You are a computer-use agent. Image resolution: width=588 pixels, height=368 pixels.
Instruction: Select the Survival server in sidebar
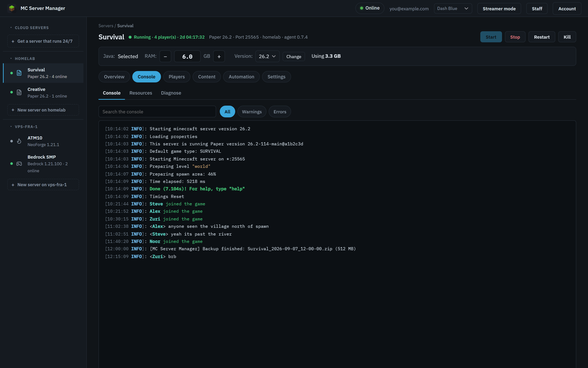coord(43,73)
